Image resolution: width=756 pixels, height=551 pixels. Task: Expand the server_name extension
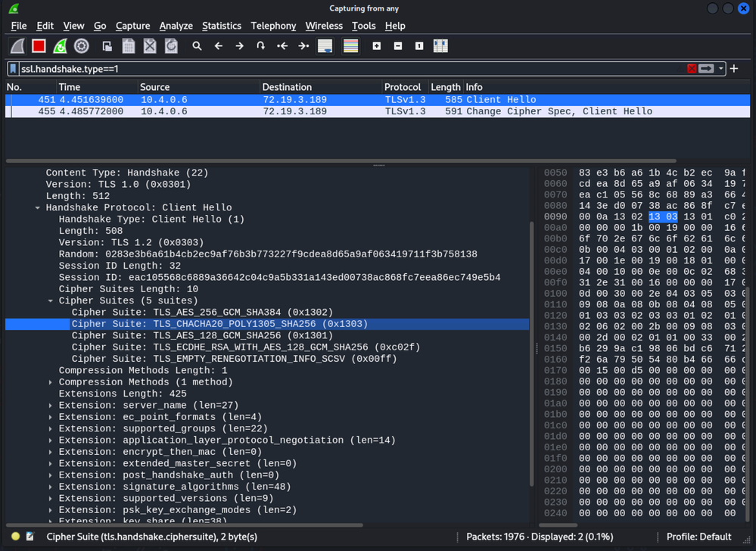pos(51,406)
